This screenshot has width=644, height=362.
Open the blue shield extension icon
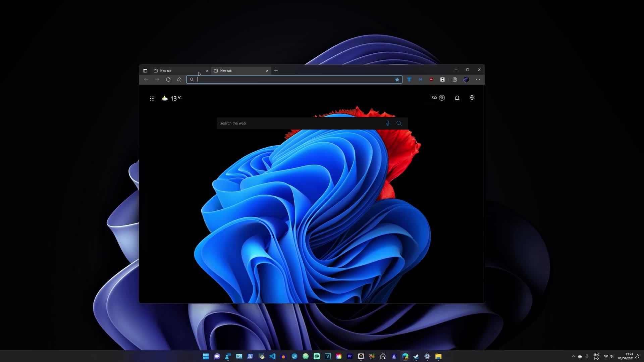point(409,80)
